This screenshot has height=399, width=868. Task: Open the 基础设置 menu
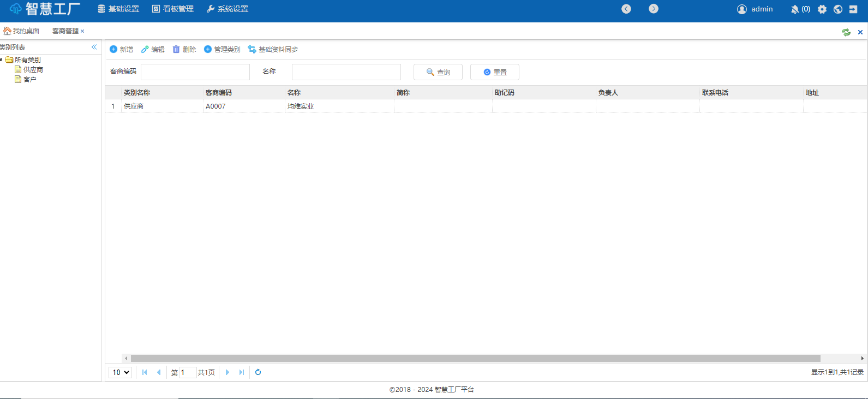pos(118,9)
